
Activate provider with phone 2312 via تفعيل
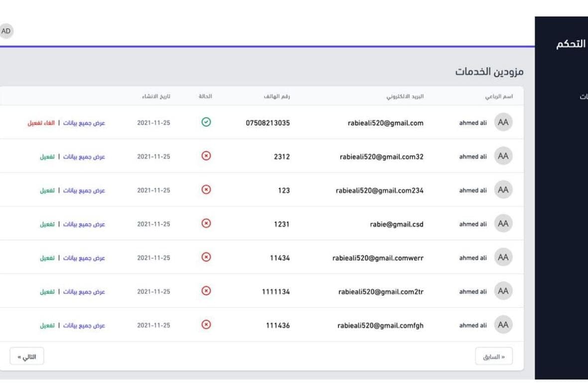[x=47, y=157]
